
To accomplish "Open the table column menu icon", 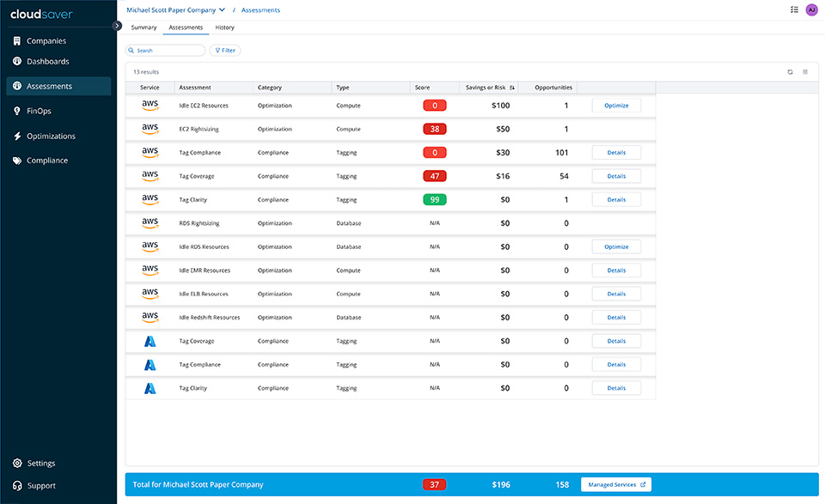I will point(805,72).
